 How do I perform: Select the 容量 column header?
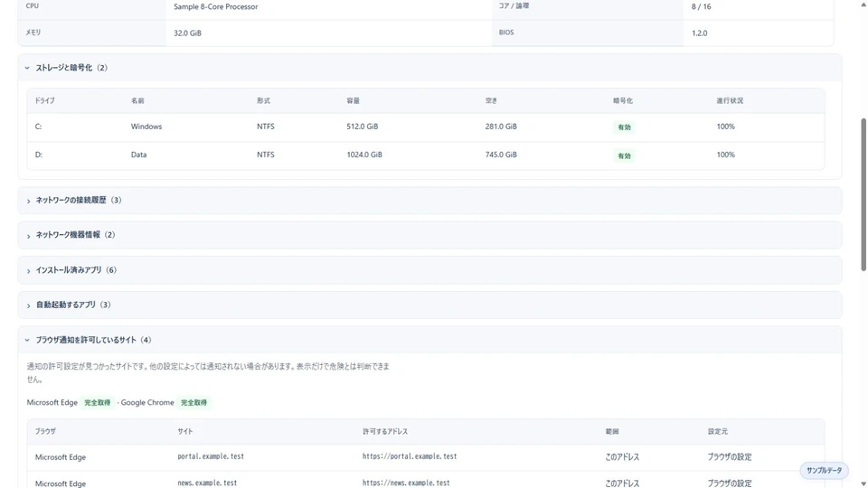coord(354,100)
